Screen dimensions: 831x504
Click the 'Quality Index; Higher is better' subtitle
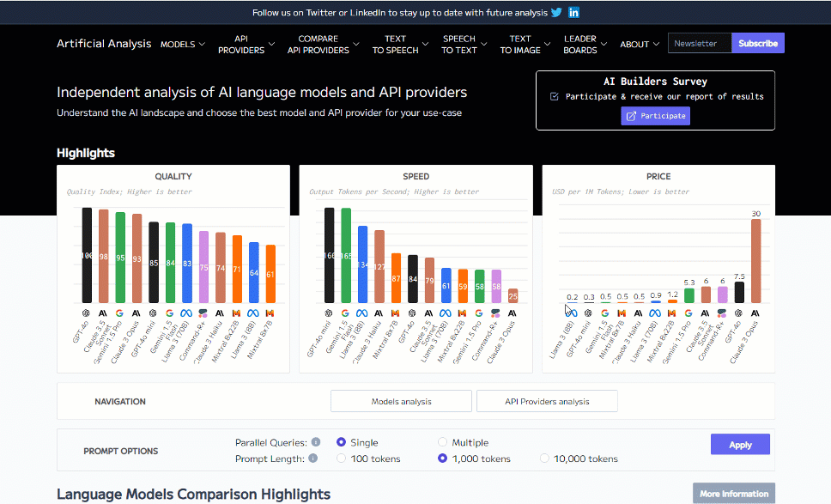pos(130,191)
